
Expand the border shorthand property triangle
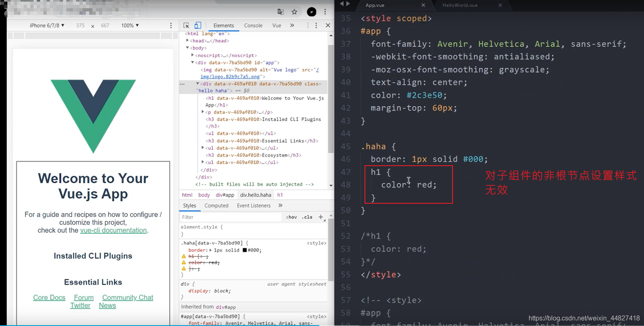click(210, 250)
